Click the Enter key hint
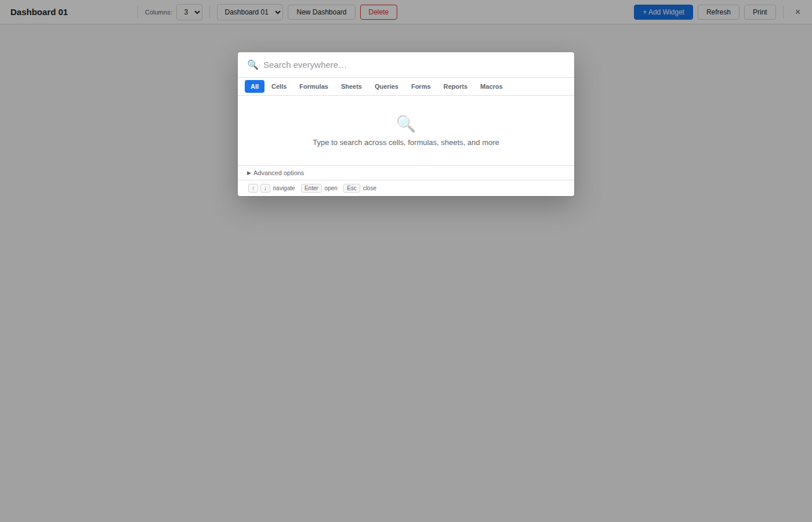 pos(311,188)
